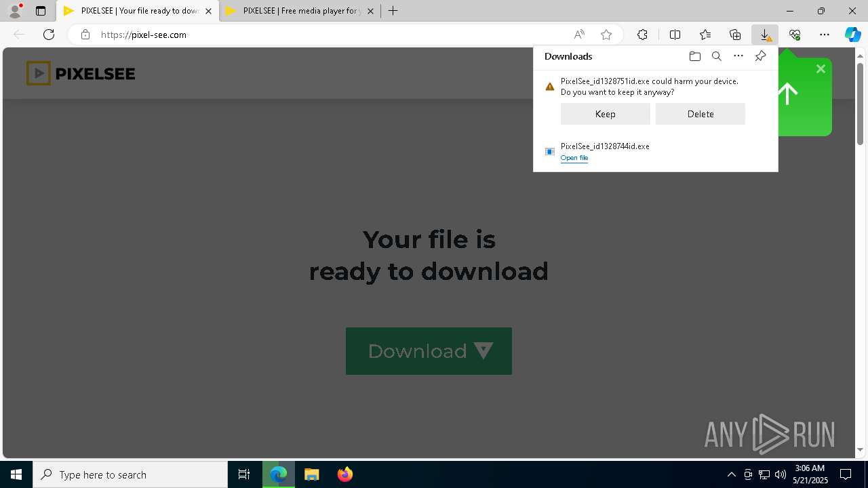View site information lock icon
This screenshot has height=488, width=868.
[85, 35]
